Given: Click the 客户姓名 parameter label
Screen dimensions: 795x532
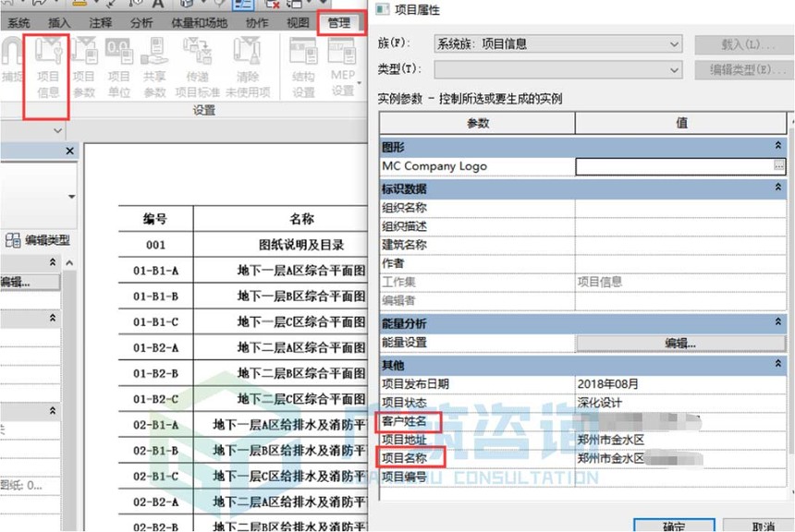Looking at the screenshot, I should tap(404, 421).
